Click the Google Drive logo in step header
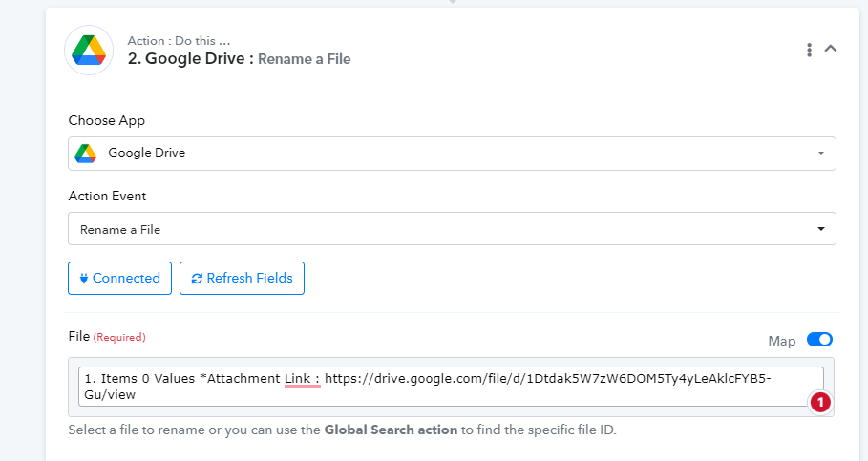The image size is (868, 461). coord(89,50)
